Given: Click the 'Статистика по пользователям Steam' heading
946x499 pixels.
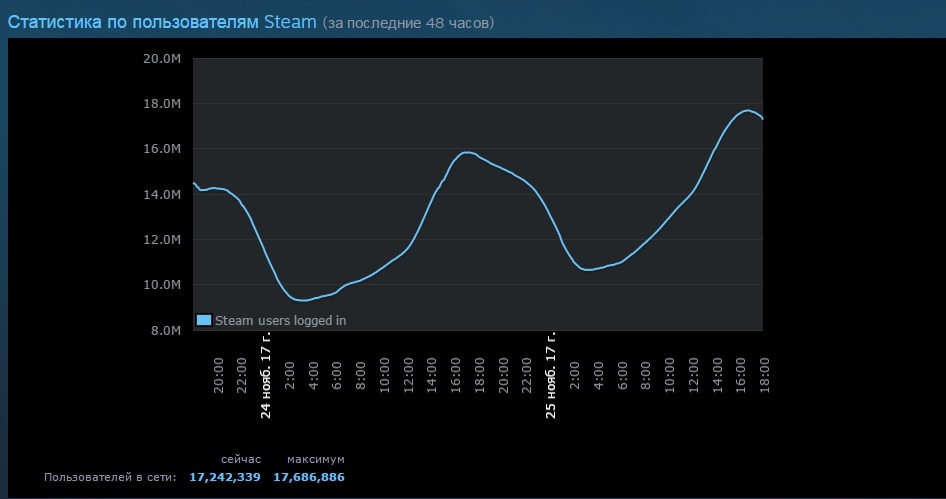Looking at the screenshot, I should point(162,22).
